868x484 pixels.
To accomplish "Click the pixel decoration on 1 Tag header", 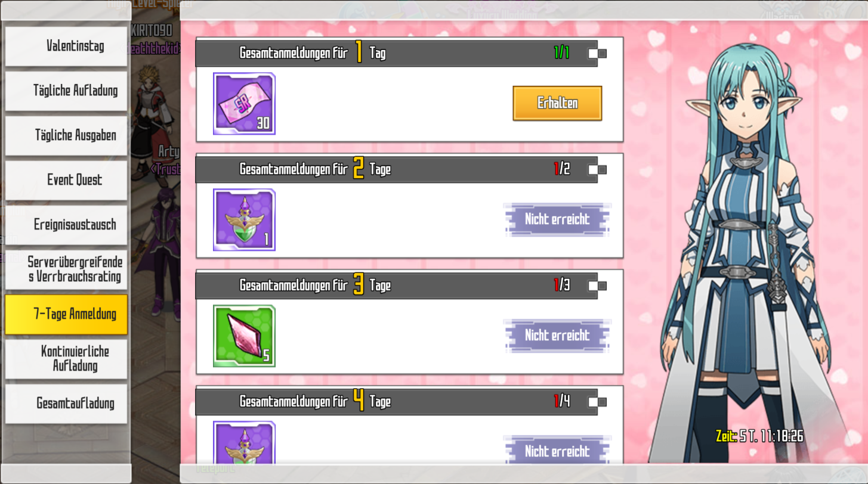I will tap(597, 54).
